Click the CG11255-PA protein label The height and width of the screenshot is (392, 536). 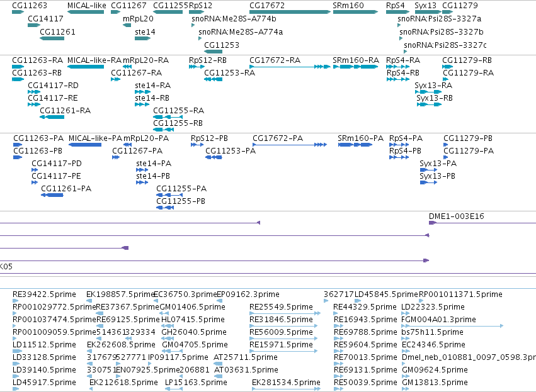click(x=181, y=189)
